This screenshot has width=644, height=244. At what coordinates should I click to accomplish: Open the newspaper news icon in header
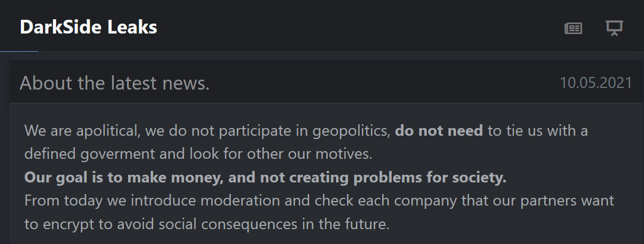(573, 28)
